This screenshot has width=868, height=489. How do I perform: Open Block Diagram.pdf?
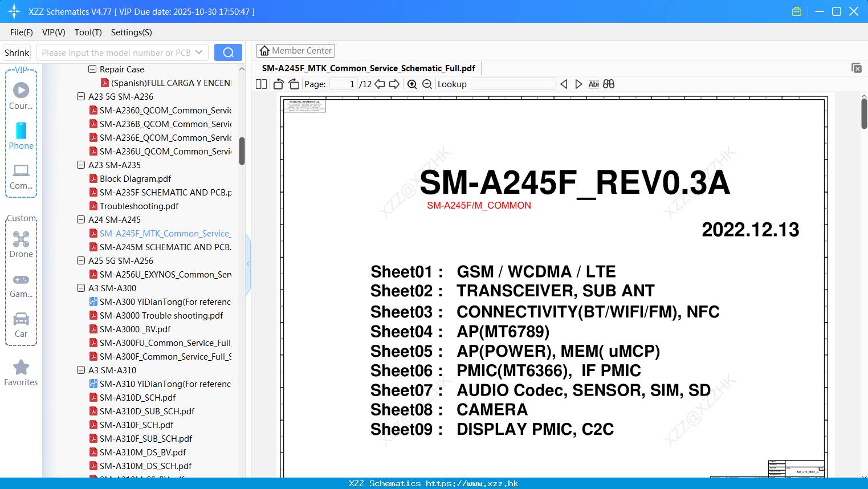pyautogui.click(x=130, y=178)
